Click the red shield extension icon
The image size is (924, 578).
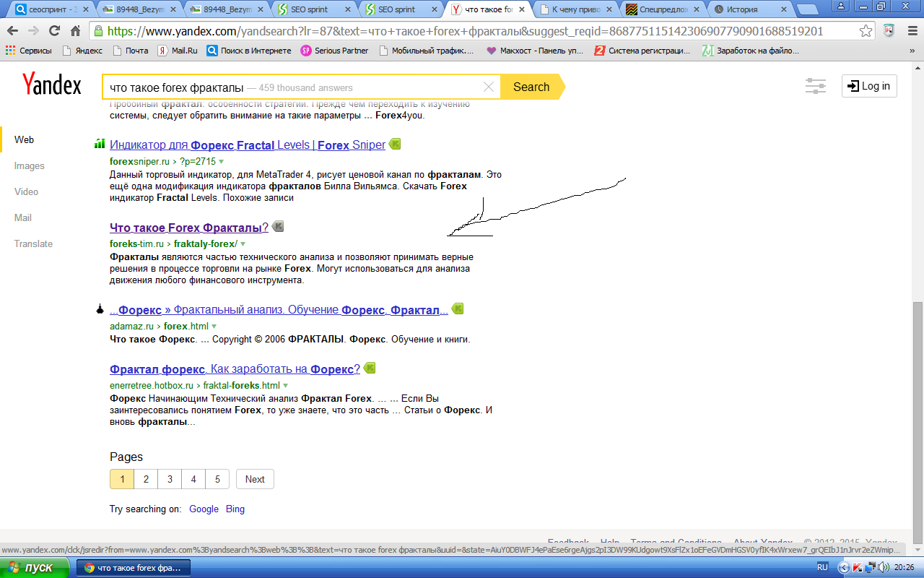889,32
